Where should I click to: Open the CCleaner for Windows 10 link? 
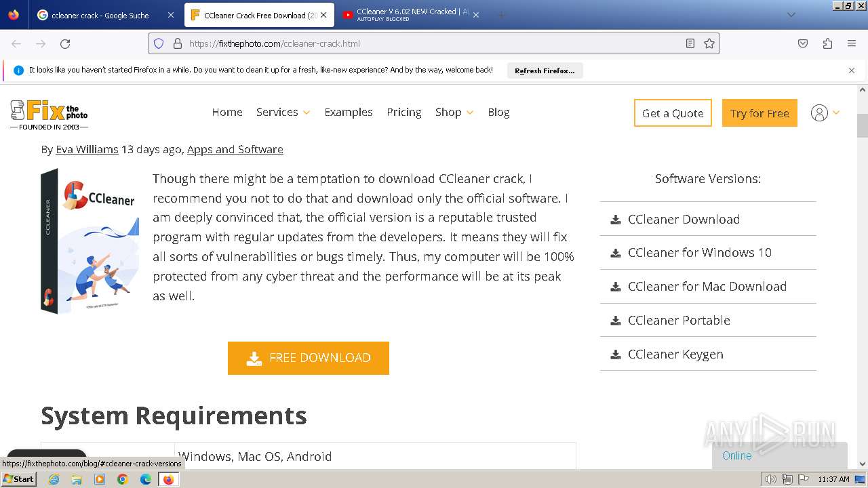coord(699,253)
